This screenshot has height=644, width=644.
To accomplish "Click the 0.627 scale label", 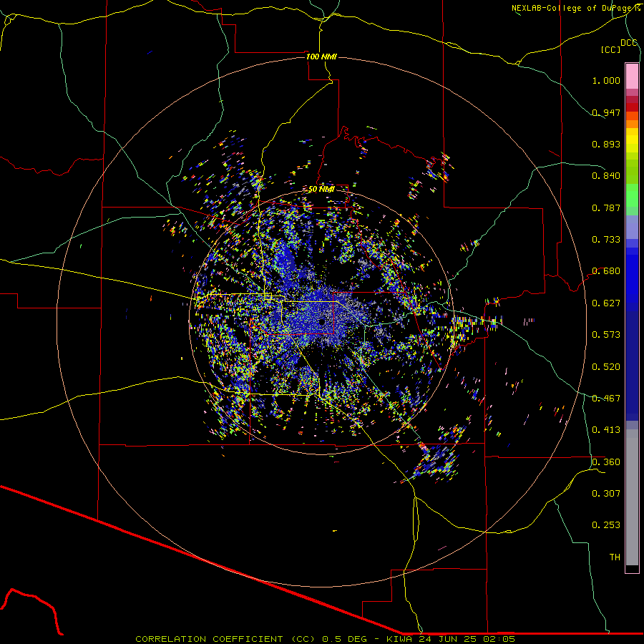I will [606, 303].
